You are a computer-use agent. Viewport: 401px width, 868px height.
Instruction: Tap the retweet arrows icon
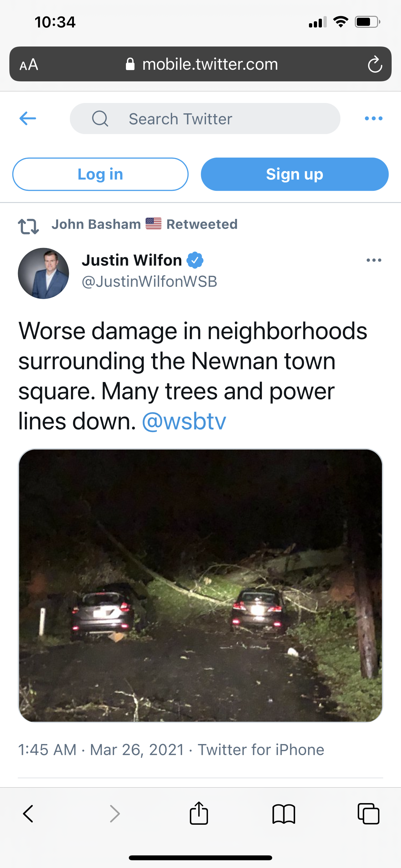28,226
